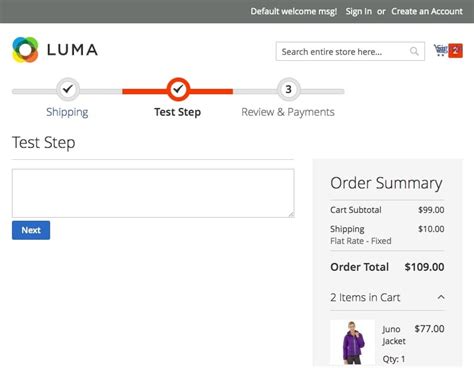Open the Juno Jacket product thumbnail
Viewport: 474px width, 368px height.
(x=353, y=342)
